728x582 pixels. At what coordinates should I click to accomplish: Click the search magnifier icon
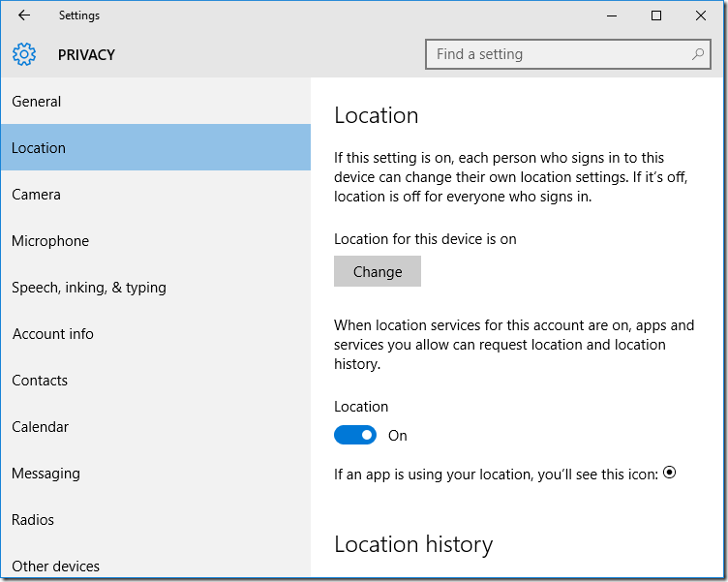697,54
